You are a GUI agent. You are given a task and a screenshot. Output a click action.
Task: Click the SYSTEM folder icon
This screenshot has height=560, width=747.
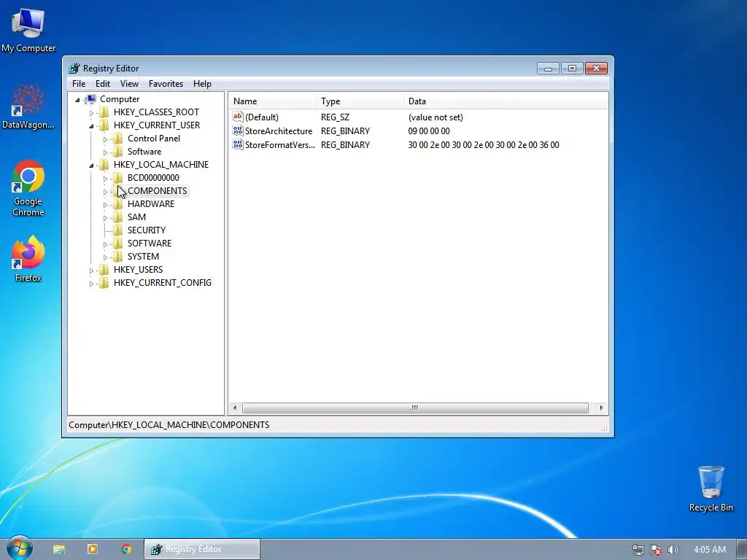[117, 257]
